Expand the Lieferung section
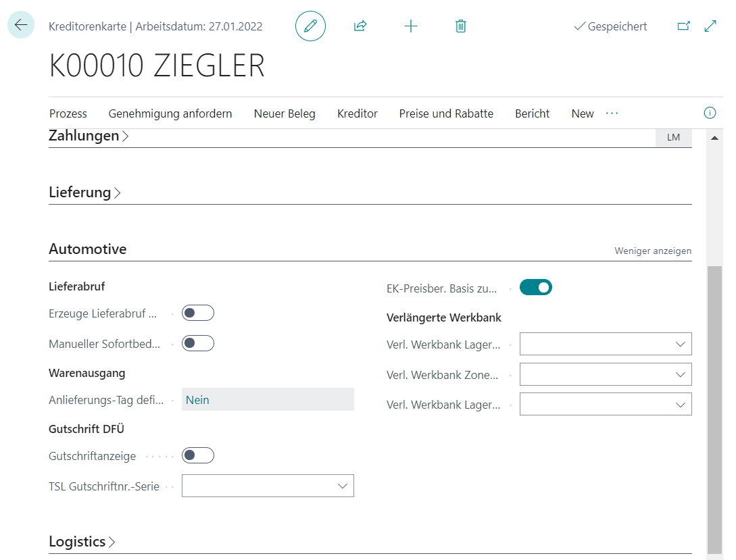The width and height of the screenshot is (736, 560). click(x=84, y=193)
